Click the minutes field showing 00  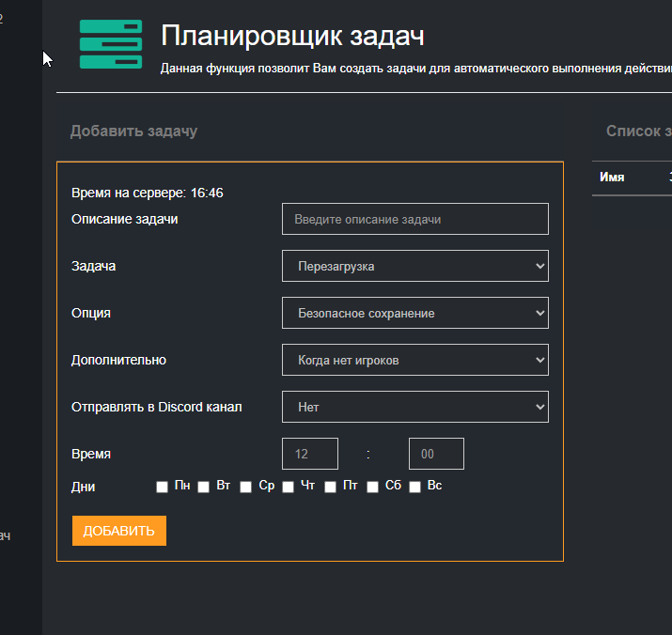click(x=436, y=454)
